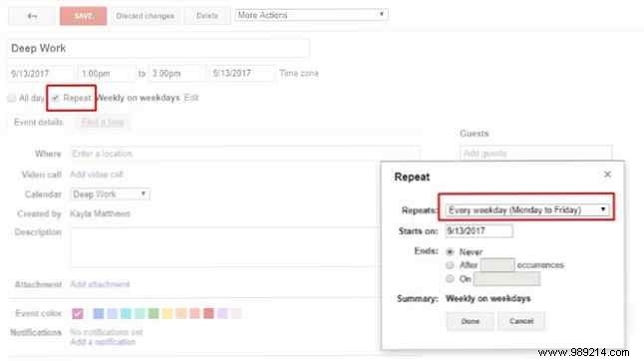
Task: Toggle the All day checkbox
Action: coord(12,98)
